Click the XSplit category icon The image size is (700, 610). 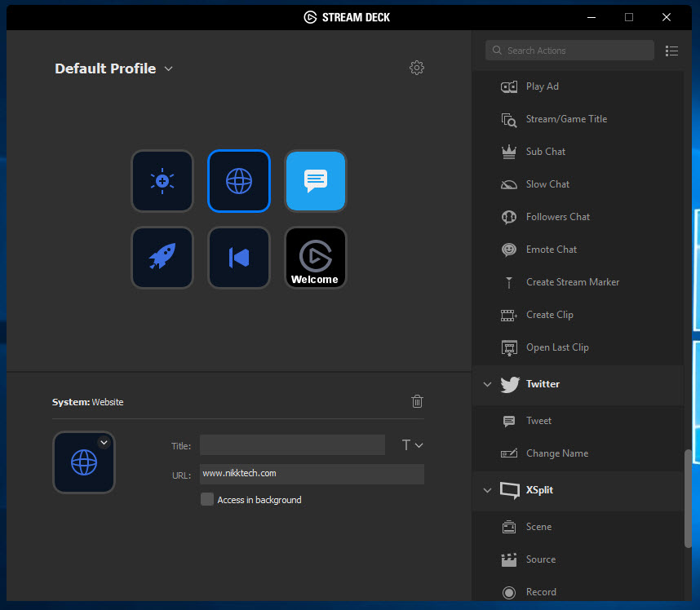(510, 490)
